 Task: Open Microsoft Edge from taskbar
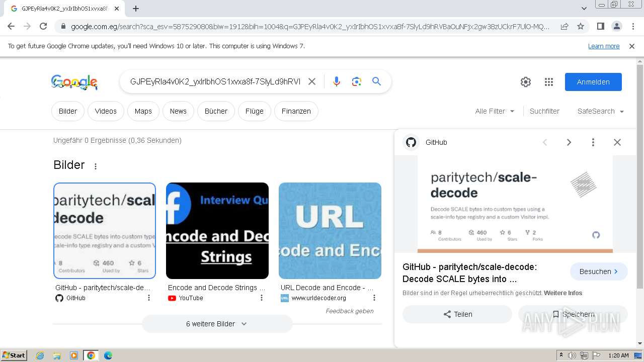click(108, 355)
